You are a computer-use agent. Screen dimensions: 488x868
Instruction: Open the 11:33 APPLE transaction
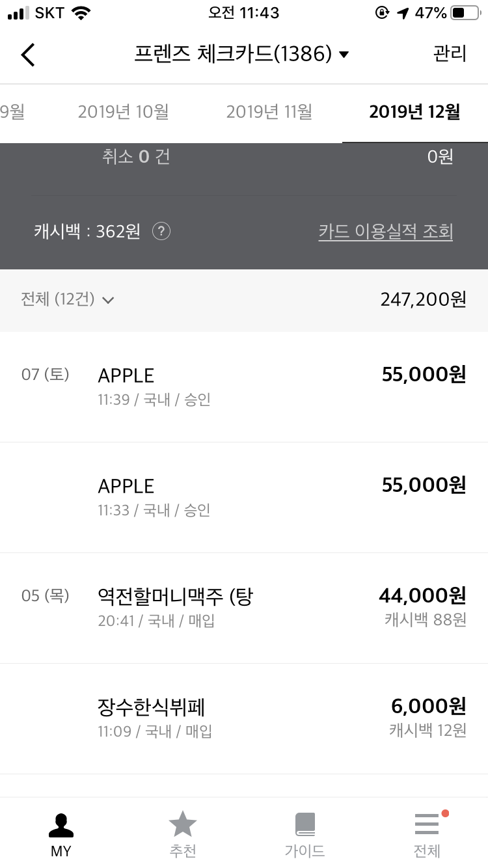244,496
